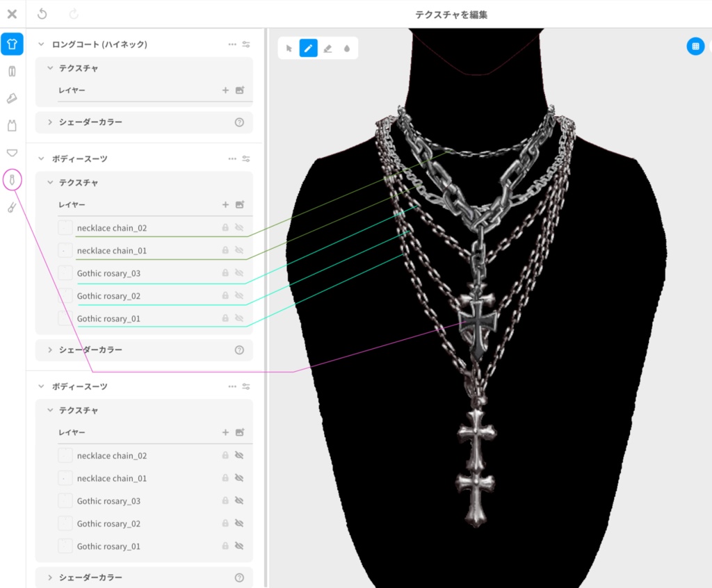The image size is (712, 588).
Task: Select lower necklace chain_01 layer name
Action: tap(112, 479)
